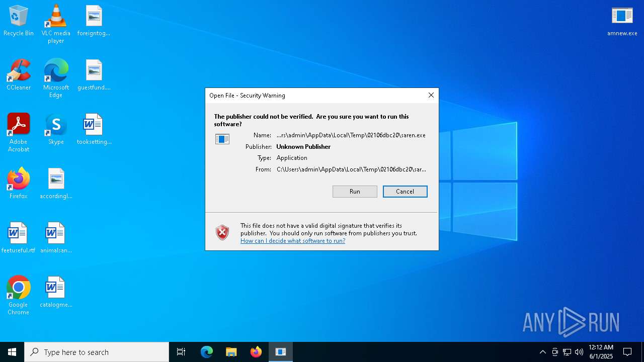The height and width of the screenshot is (362, 644).
Task: Open File Explorer from the taskbar
Action: coord(231,352)
